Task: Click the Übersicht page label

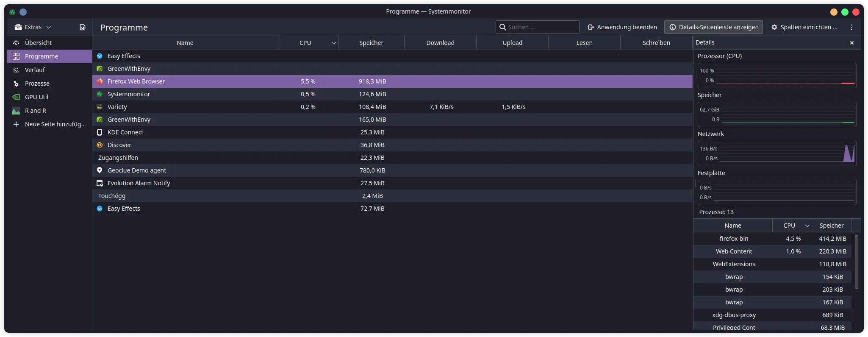Action: point(38,43)
